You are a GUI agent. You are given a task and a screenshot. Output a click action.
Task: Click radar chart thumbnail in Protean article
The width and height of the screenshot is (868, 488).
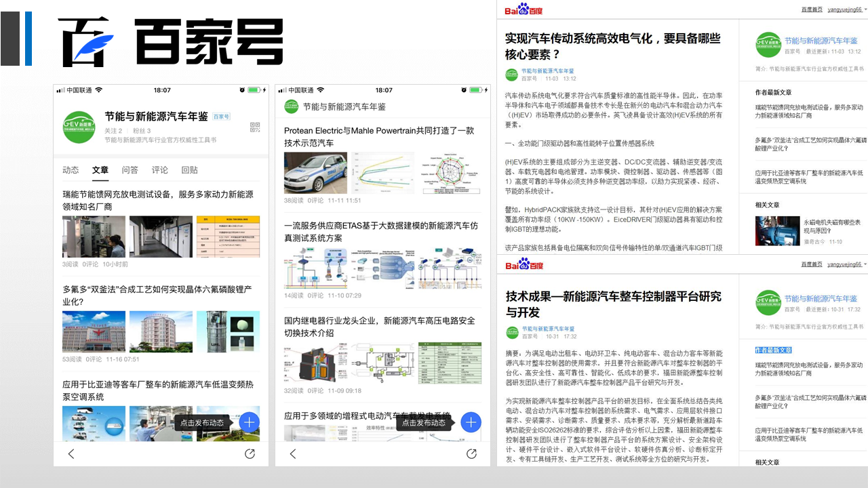pyautogui.click(x=450, y=173)
